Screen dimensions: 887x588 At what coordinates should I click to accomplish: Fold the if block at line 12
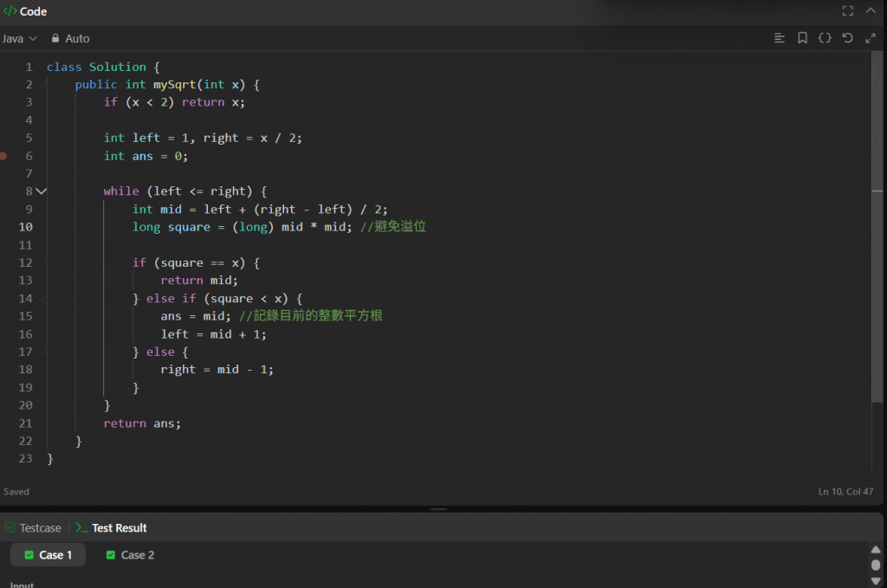(42, 263)
